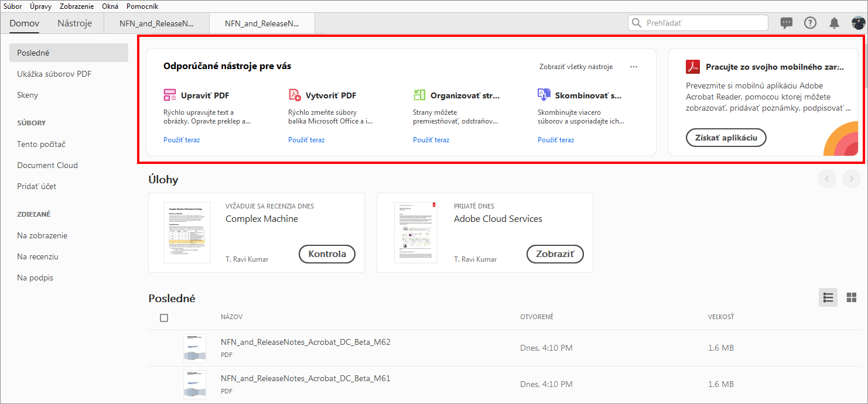Viewport: 868px width, 404px height.
Task: Tick the select-all checkbox in file list
Action: point(164,317)
